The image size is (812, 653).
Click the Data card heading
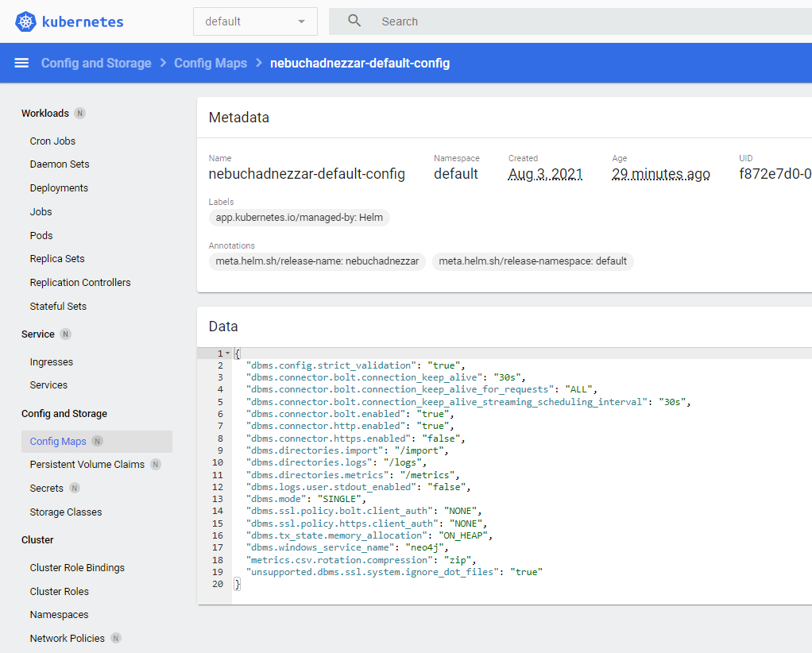point(223,326)
